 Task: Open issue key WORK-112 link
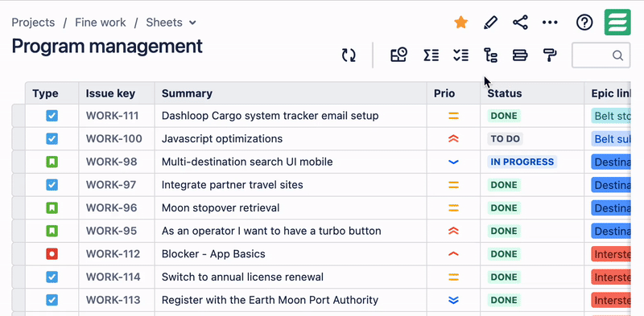113,254
